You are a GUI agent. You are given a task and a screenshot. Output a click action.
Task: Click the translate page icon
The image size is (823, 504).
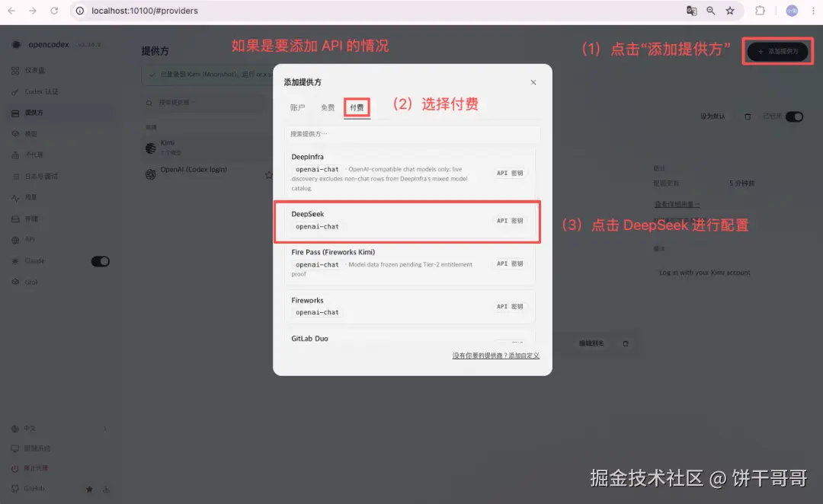pyautogui.click(x=691, y=11)
